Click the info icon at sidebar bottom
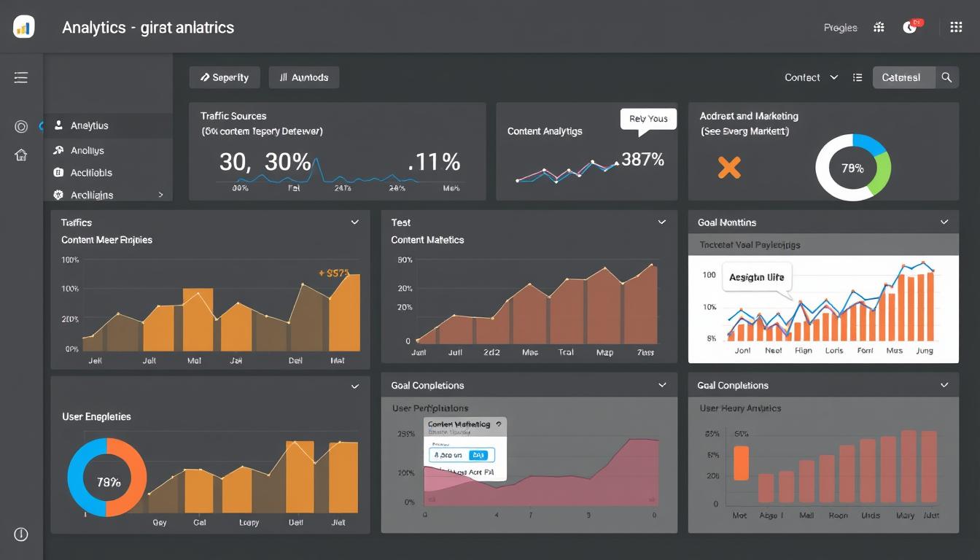The width and height of the screenshot is (980, 560). click(x=21, y=534)
